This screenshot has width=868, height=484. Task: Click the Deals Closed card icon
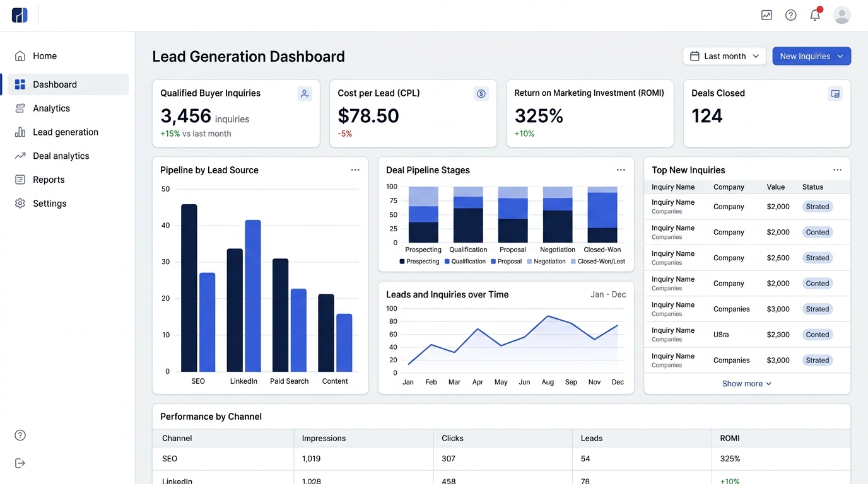pos(835,94)
